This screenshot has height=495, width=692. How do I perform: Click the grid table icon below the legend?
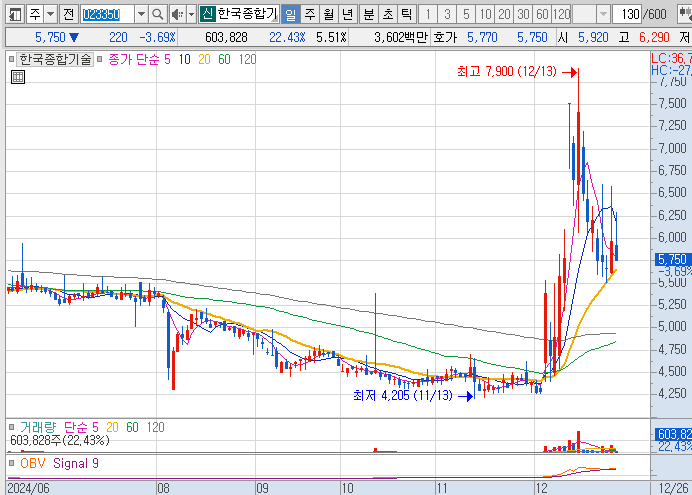click(x=18, y=77)
